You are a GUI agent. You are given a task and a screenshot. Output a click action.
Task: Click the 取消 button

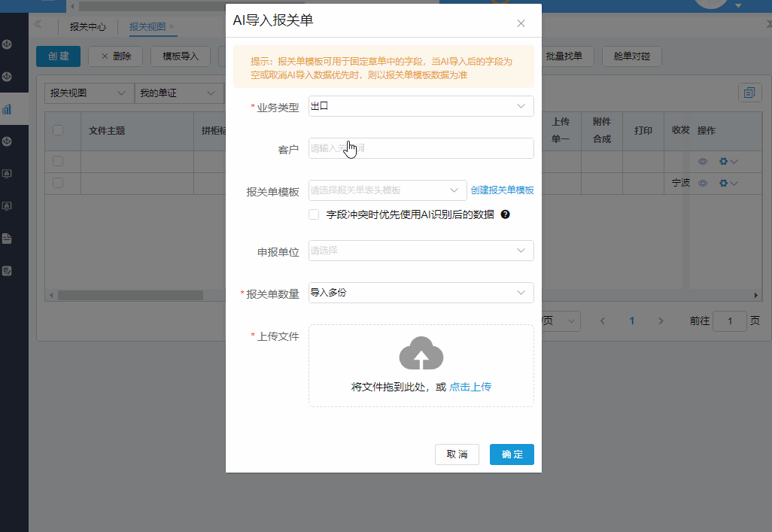457,454
